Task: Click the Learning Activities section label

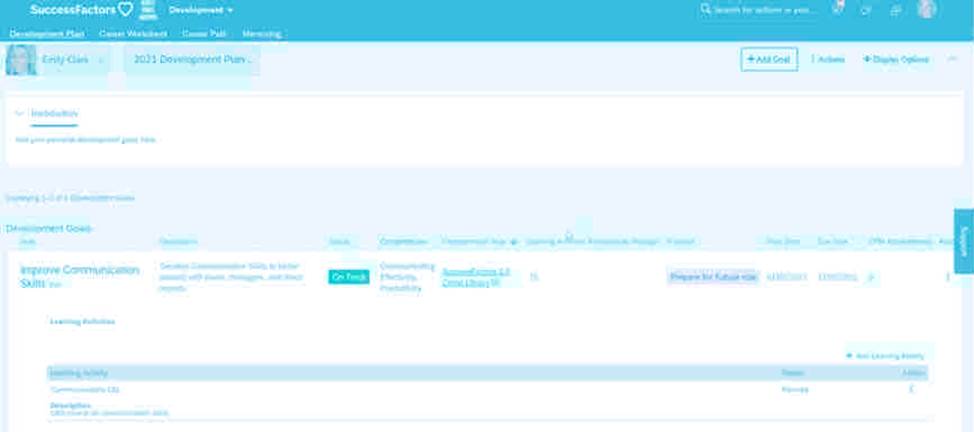Action: (x=83, y=322)
